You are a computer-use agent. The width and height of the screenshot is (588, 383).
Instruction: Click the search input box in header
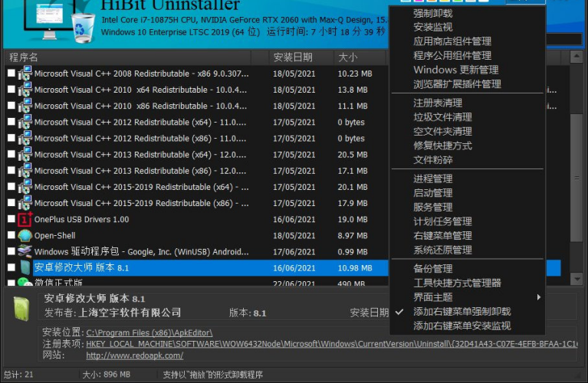563,39
